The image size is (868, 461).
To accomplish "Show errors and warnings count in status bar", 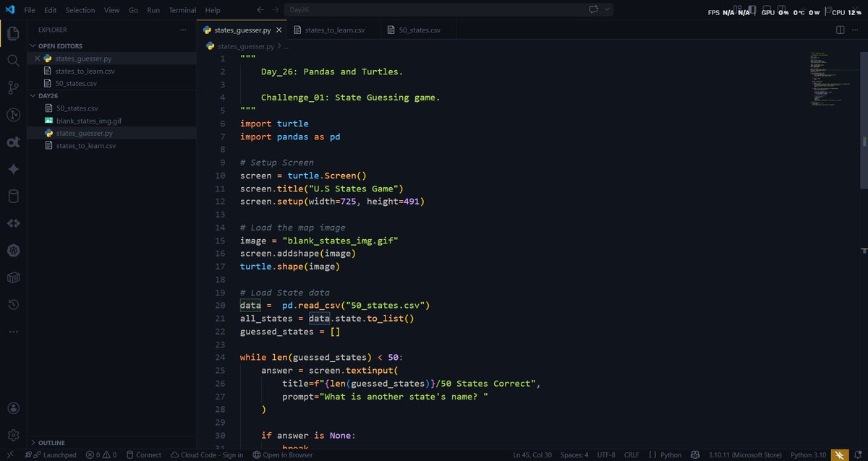I will [x=101, y=454].
